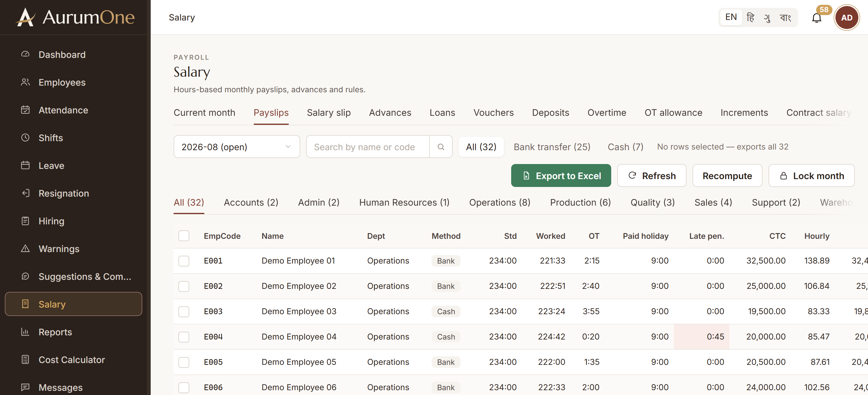Screen dimensions: 868x395
Task: Click the Messages icon in sidebar
Action: 25,387
